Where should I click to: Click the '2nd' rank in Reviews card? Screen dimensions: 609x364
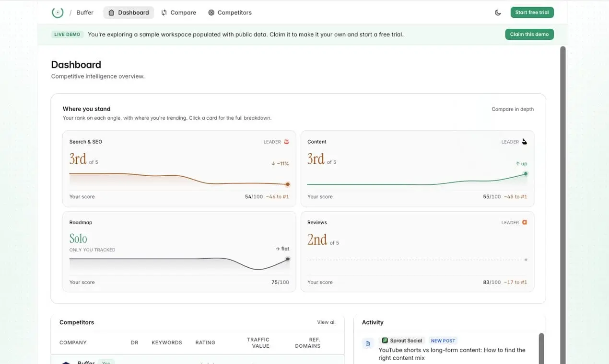[x=317, y=239]
